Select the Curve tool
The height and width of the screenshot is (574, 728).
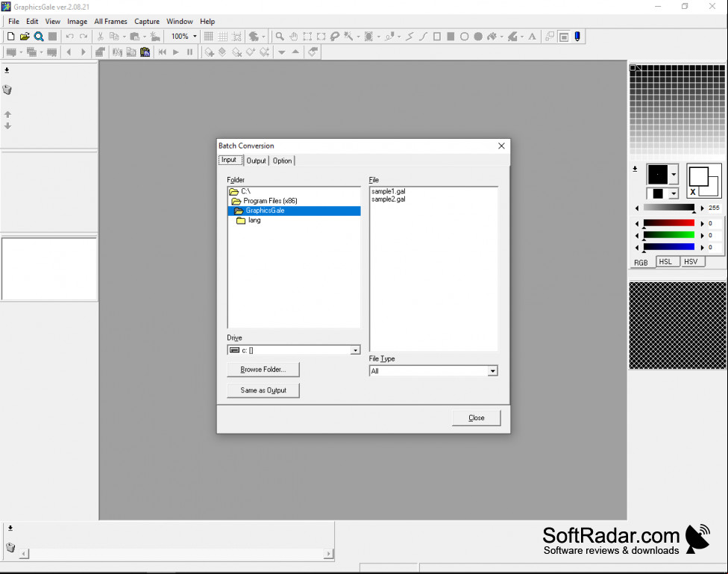[423, 37]
